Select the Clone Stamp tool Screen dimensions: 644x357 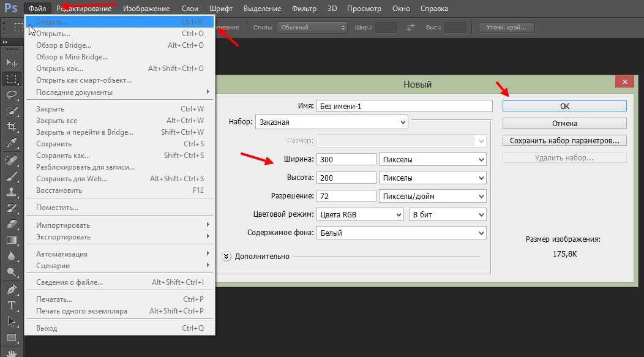coord(12,192)
